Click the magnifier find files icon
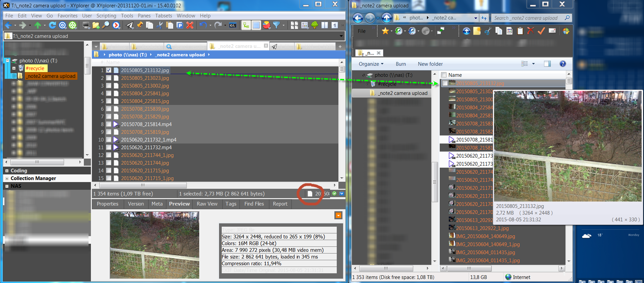644x283 pixels. (x=106, y=25)
